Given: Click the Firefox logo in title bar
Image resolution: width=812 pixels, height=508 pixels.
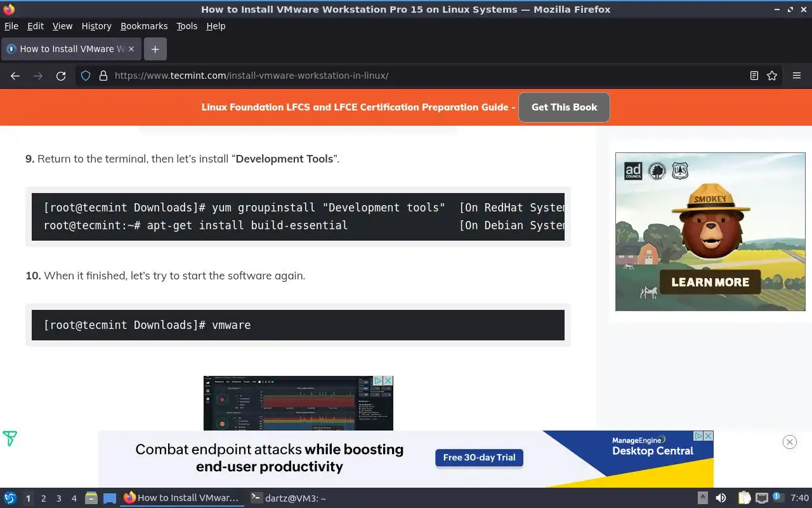Looking at the screenshot, I should tap(9, 10).
